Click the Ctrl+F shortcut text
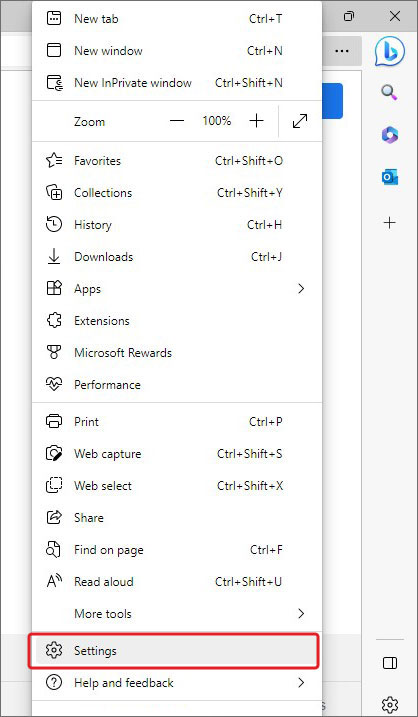Screen dimensions: 418x717 [267, 550]
